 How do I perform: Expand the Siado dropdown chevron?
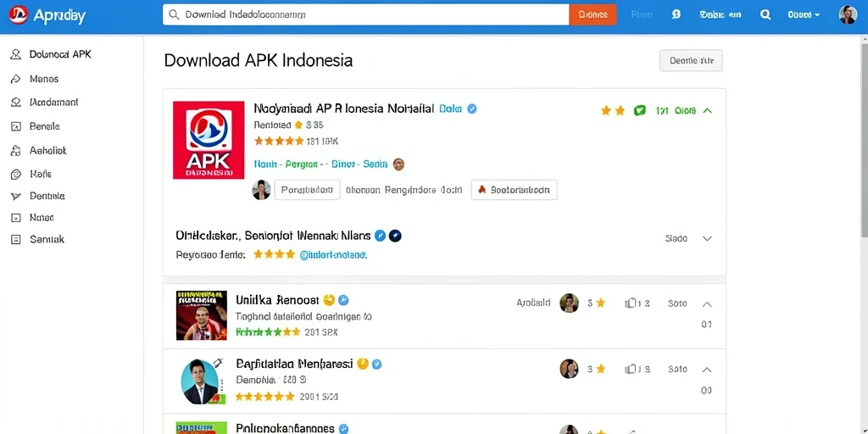(x=707, y=238)
